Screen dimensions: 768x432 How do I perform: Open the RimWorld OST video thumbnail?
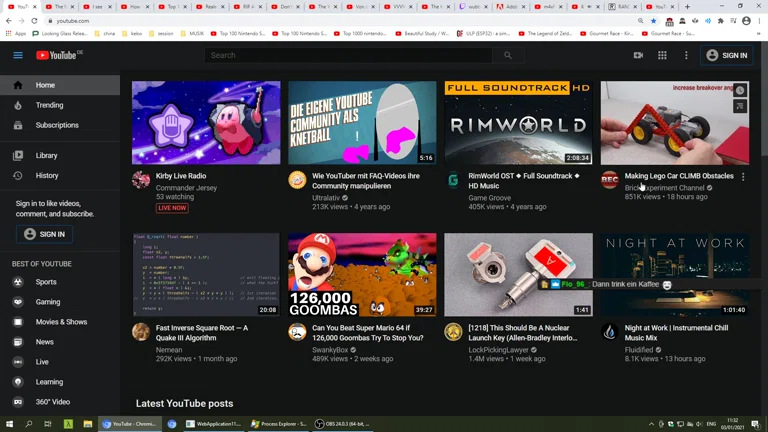518,123
